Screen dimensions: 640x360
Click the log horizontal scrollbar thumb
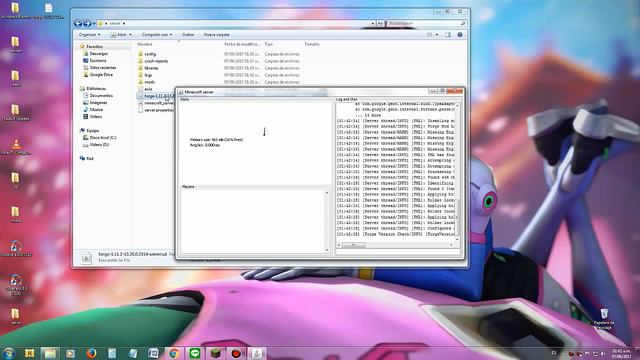(353, 245)
